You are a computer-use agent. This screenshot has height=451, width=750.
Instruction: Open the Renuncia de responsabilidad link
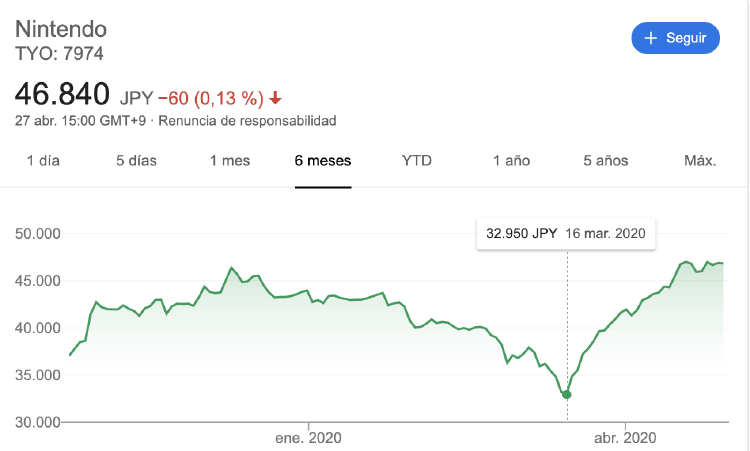(x=247, y=121)
